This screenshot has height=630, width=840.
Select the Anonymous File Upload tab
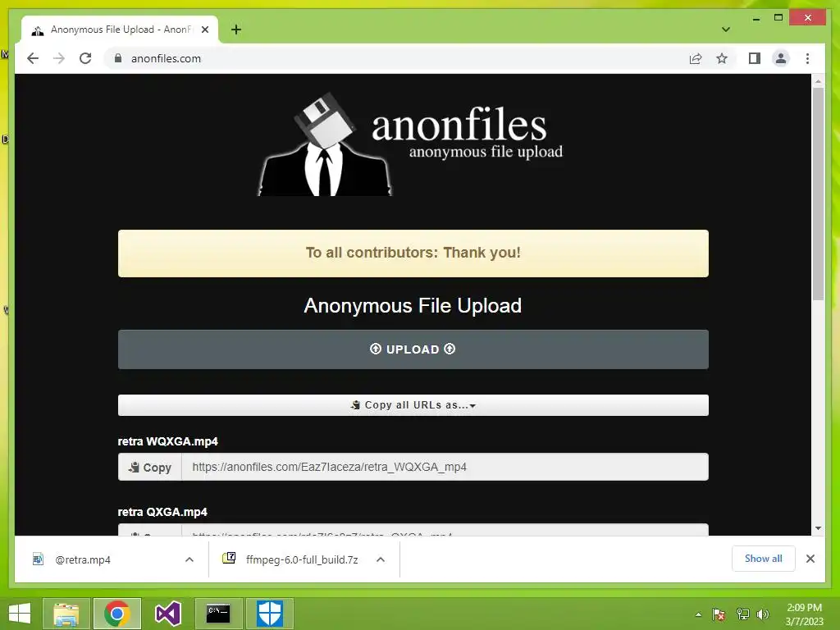click(x=120, y=30)
